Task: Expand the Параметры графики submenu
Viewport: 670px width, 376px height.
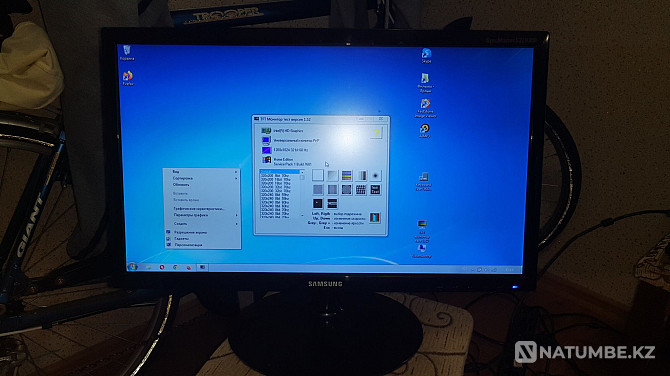Action: (203, 215)
